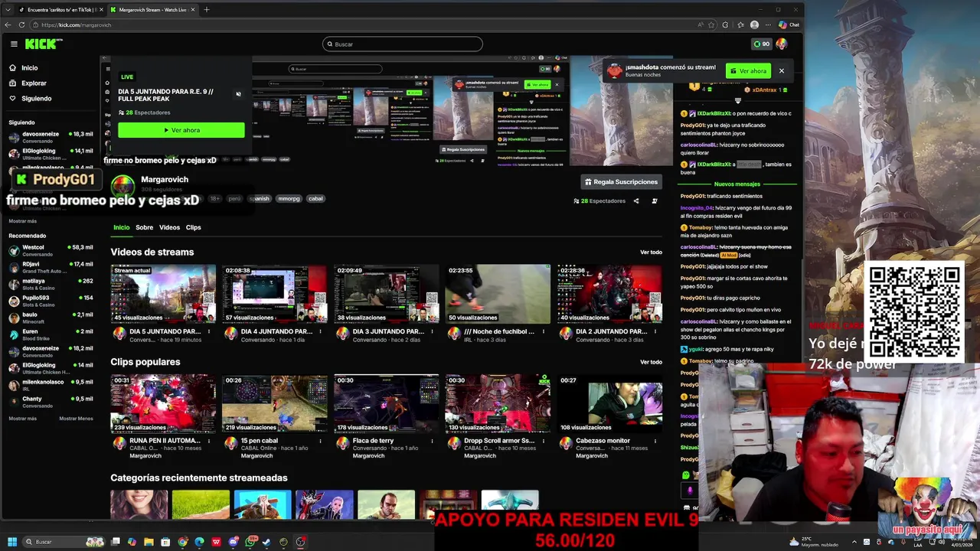
Task: Open options for DIA 5 JUNTANDO video
Action: point(209,332)
